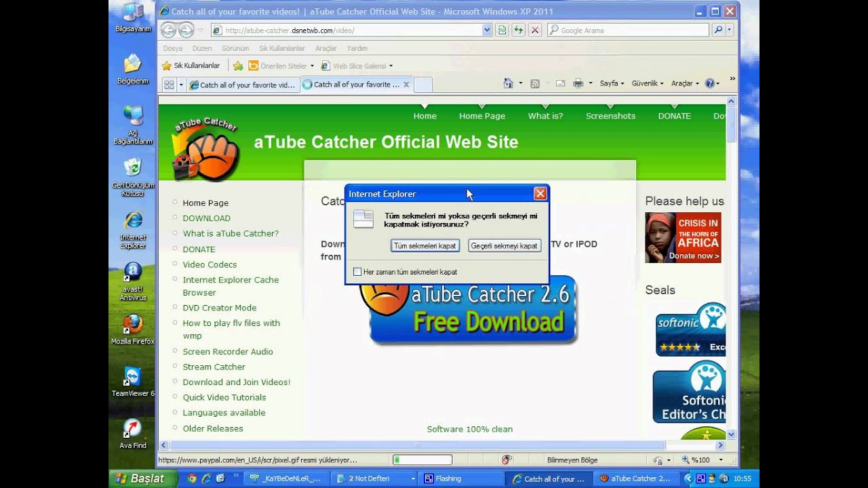This screenshot has width=868, height=488.
Task: Open the Düzen menu
Action: [202, 49]
